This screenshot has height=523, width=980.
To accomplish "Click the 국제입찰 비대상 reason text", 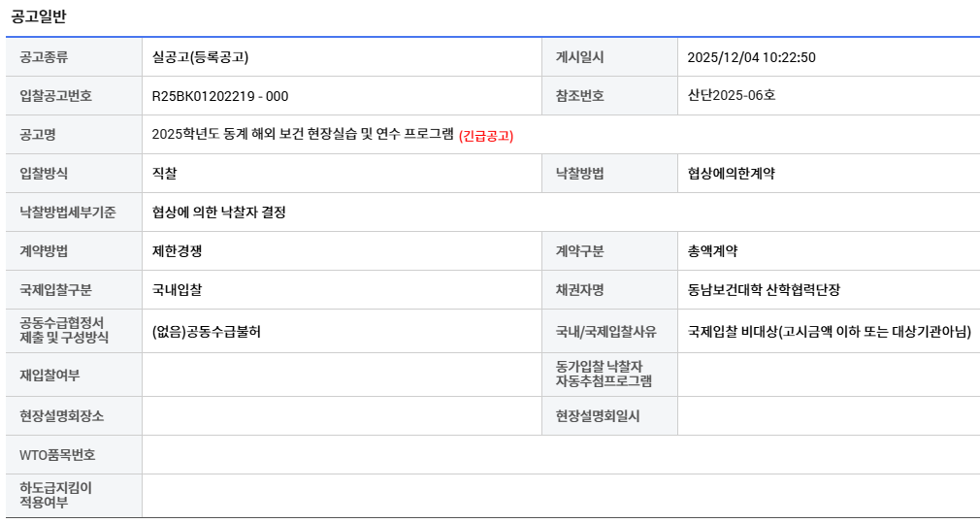I will click(829, 331).
